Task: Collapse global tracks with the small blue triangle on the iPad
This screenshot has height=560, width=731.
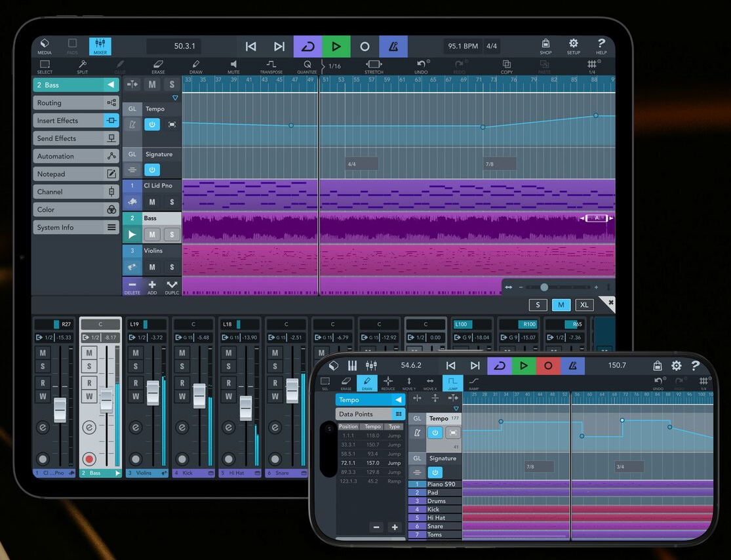Action: (x=175, y=98)
